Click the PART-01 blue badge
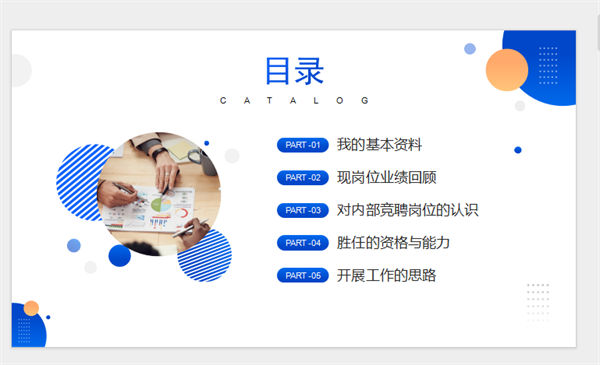Viewport: 600px width, 365px height. point(303,145)
